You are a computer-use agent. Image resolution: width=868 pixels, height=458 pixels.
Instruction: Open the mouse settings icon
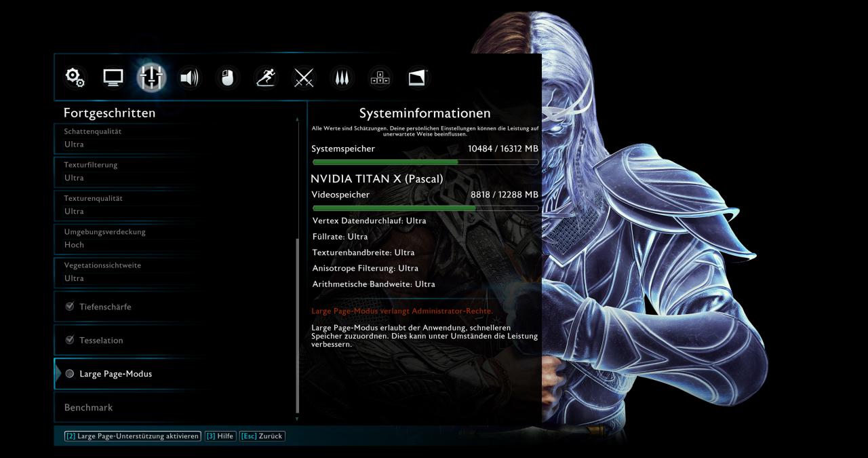click(x=227, y=78)
